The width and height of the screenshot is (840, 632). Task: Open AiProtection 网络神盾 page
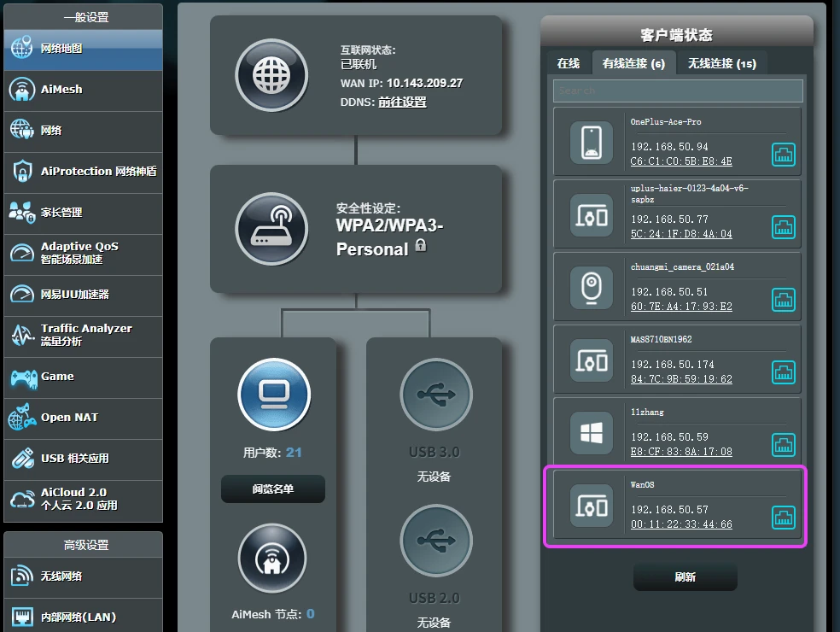[83, 172]
